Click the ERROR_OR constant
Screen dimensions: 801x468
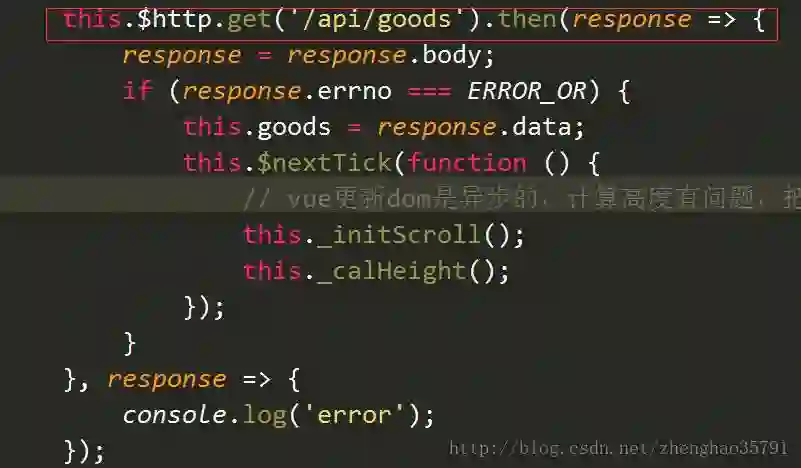pyautogui.click(x=526, y=92)
